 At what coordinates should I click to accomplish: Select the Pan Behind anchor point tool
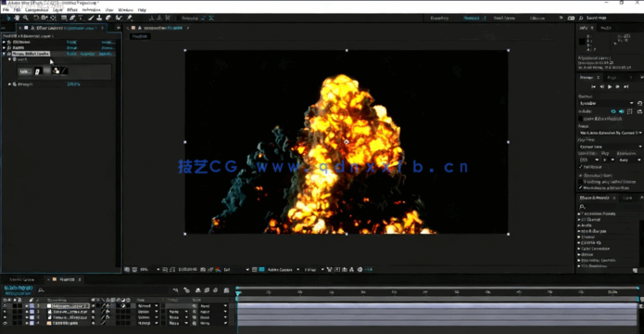click(53, 18)
